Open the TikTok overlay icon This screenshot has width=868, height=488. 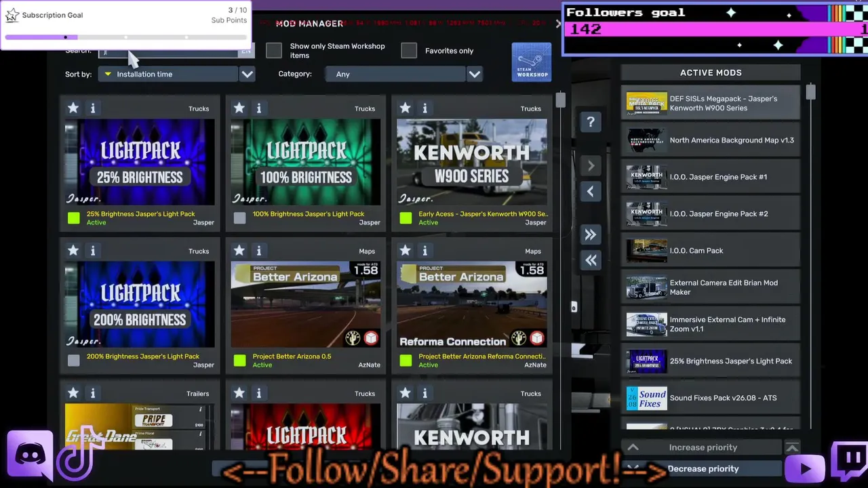coord(79,453)
